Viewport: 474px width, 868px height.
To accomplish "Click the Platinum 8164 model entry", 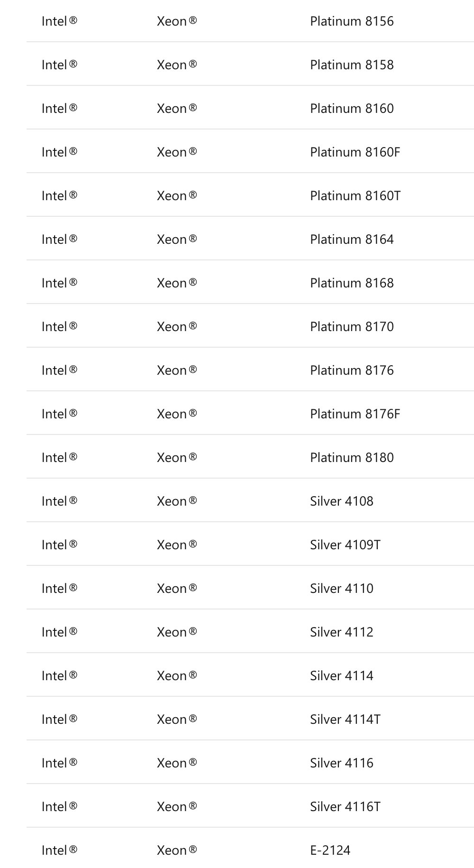I will (x=352, y=240).
